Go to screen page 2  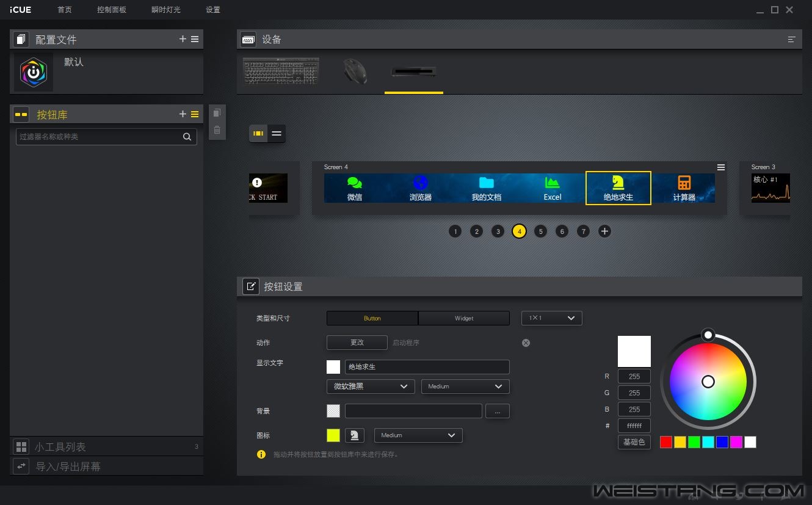477,231
